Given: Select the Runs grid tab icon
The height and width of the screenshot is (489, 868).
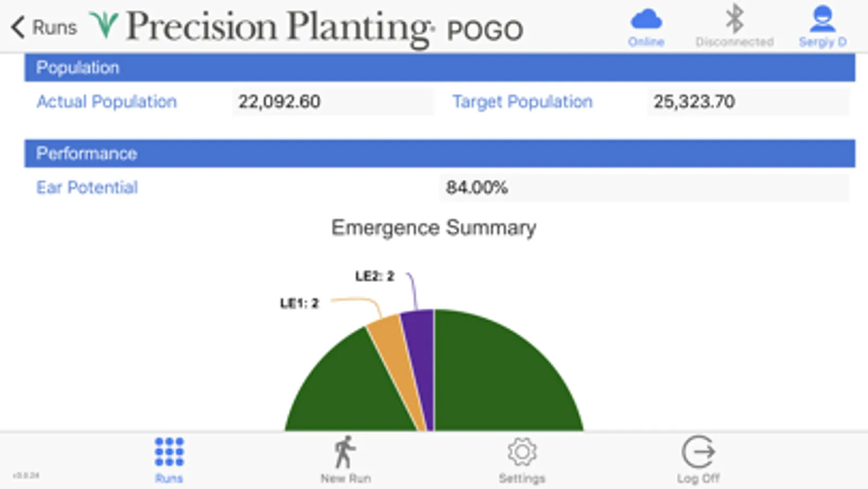Looking at the screenshot, I should click(x=169, y=452).
